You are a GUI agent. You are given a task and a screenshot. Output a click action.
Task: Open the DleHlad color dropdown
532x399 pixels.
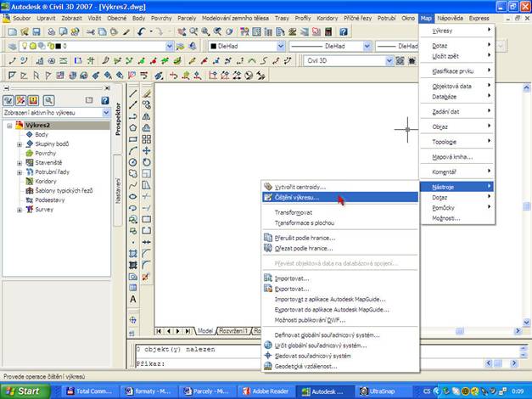[281, 46]
